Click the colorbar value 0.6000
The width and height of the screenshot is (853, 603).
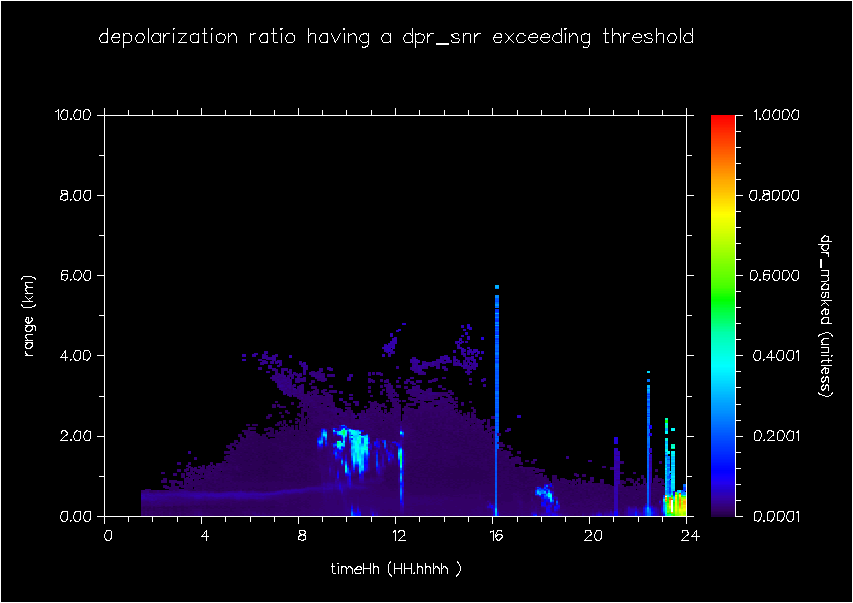coord(775,275)
